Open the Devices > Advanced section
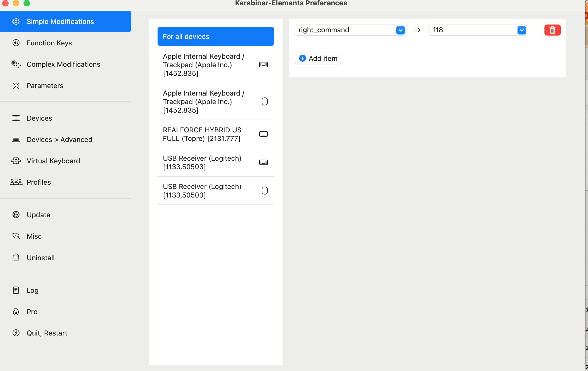The height and width of the screenshot is (371, 588). coord(59,139)
